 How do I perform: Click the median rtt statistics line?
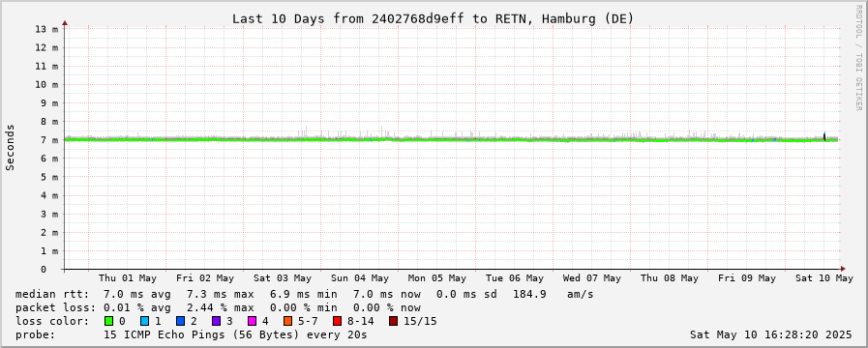[x=305, y=294]
